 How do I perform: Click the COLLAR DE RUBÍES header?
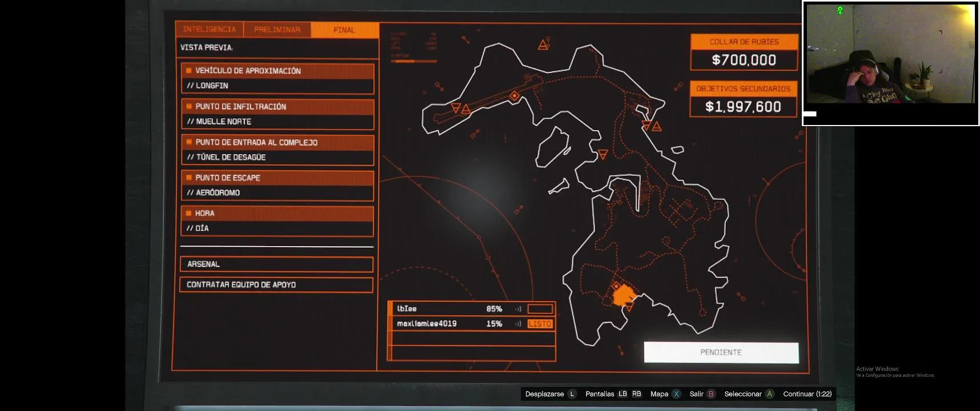pyautogui.click(x=744, y=42)
